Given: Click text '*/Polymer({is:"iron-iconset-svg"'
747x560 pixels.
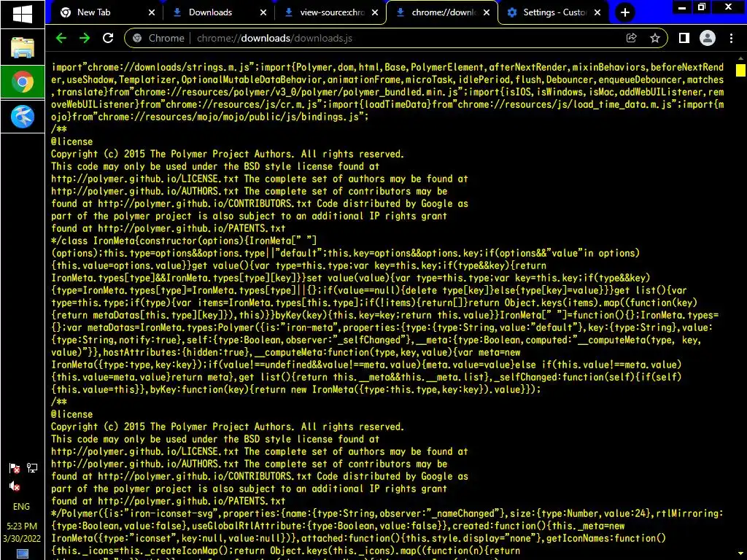Looking at the screenshot, I should tap(136, 513).
